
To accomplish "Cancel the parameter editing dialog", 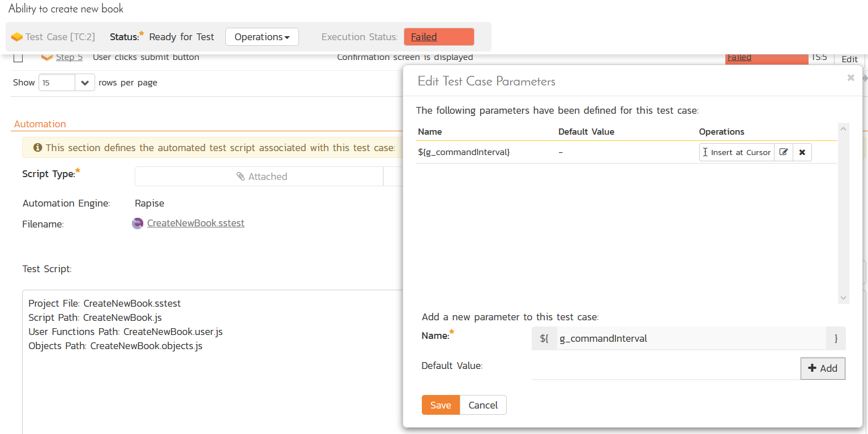I will (483, 405).
